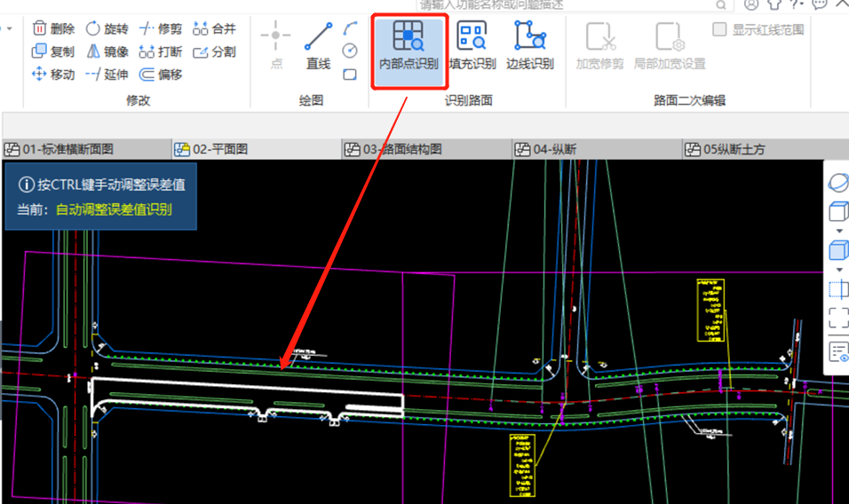Viewport: 849px width, 504px height.
Task: Choose the arc drawing tool
Action: click(350, 28)
